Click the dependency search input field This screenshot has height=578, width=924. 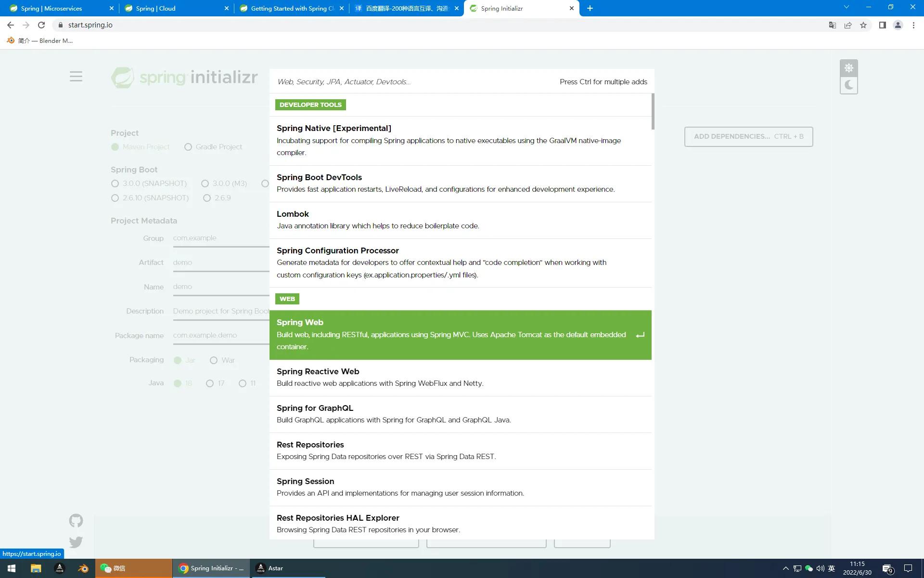point(414,82)
